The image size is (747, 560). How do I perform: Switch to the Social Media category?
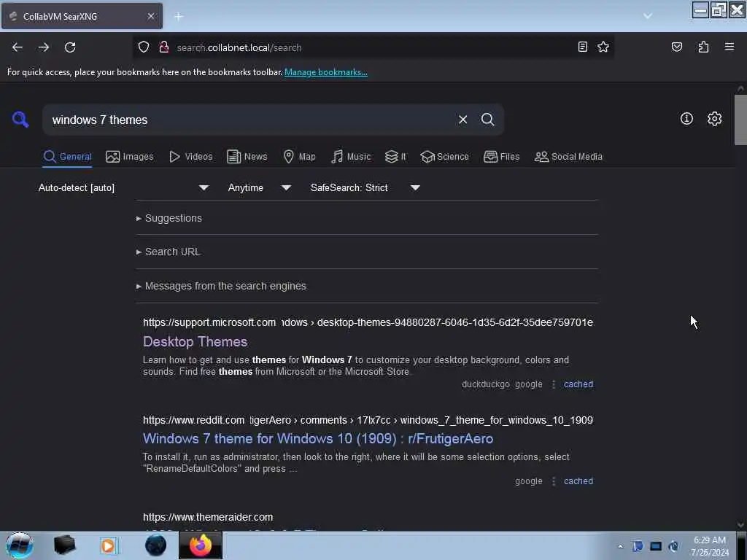pos(568,157)
